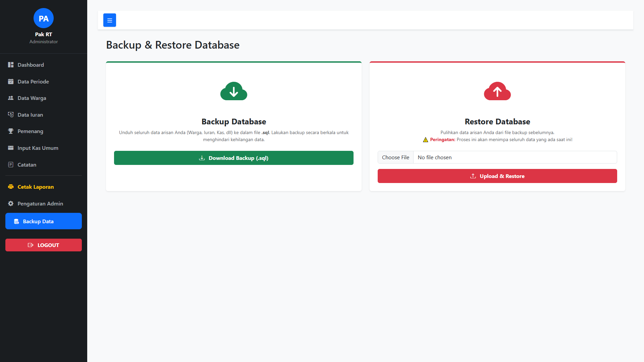
Task: Click the Catatan notes icon
Action: click(11, 165)
